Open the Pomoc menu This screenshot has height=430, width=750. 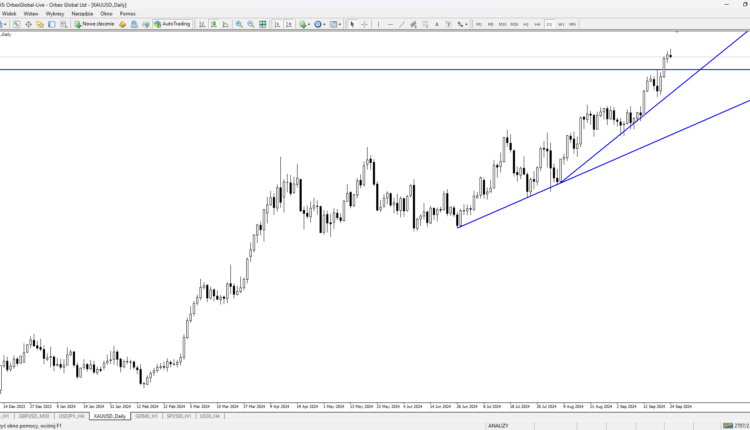tap(128, 14)
